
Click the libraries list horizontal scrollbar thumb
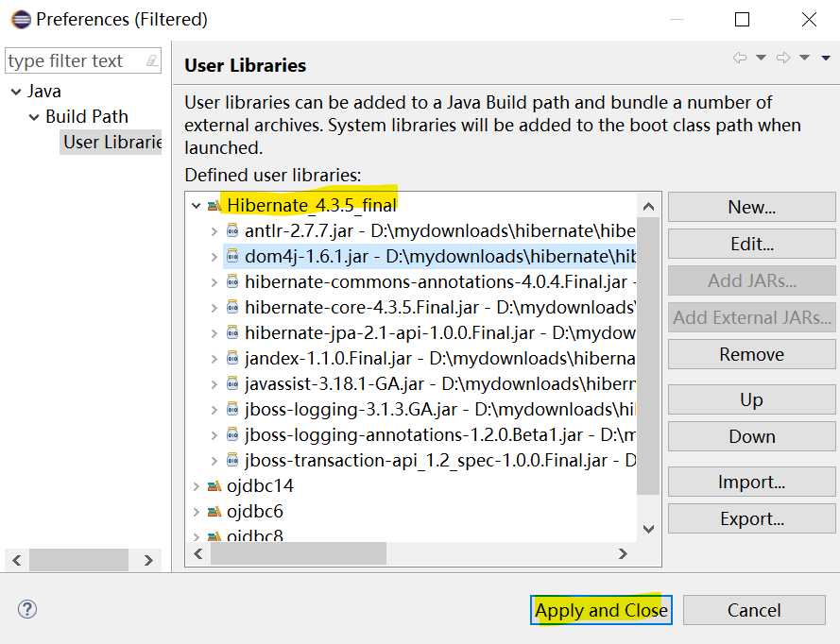click(299, 553)
